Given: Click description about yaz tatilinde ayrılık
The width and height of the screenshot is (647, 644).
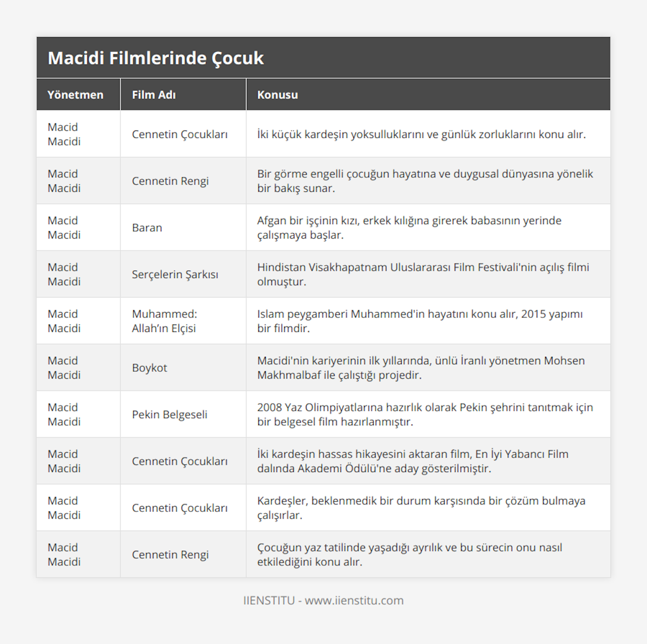Looking at the screenshot, I should coord(409,555).
